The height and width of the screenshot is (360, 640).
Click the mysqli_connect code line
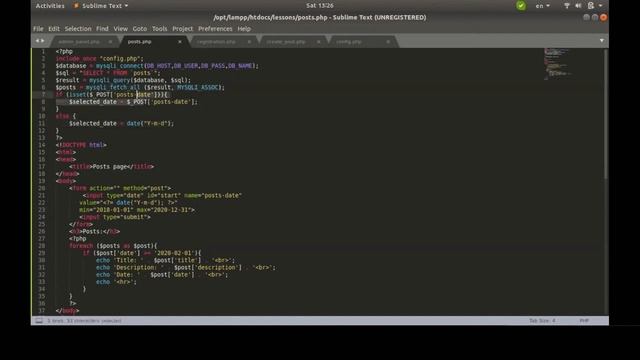pyautogui.click(x=157, y=66)
